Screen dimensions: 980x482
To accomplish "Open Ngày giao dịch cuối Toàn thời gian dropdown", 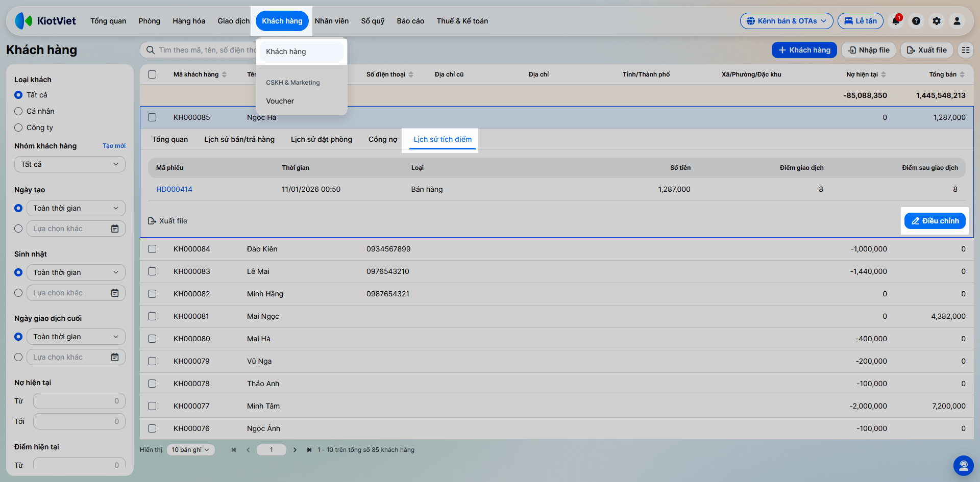I will coord(76,337).
